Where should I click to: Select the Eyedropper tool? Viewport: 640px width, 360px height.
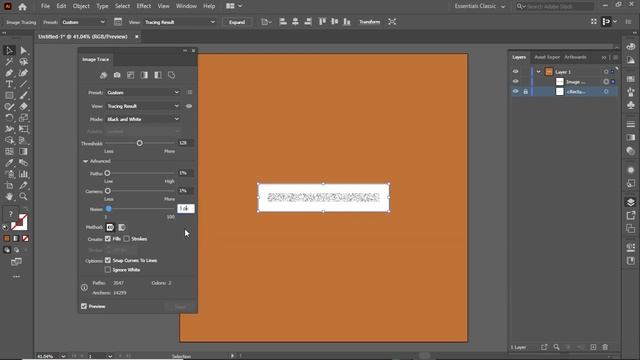point(9,163)
